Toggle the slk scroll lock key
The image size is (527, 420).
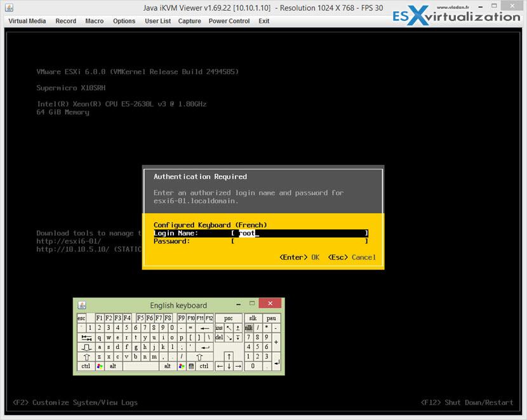tap(253, 318)
